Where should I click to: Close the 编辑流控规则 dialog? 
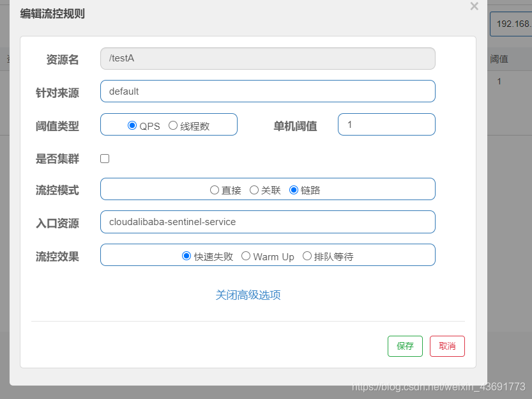click(474, 6)
